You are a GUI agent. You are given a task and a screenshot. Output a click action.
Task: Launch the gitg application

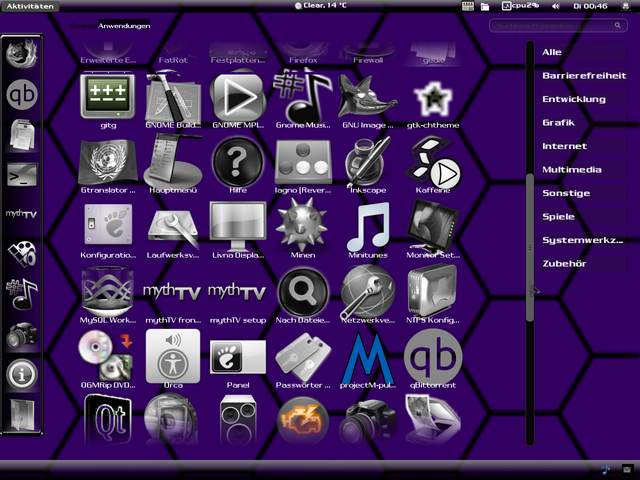[x=108, y=96]
